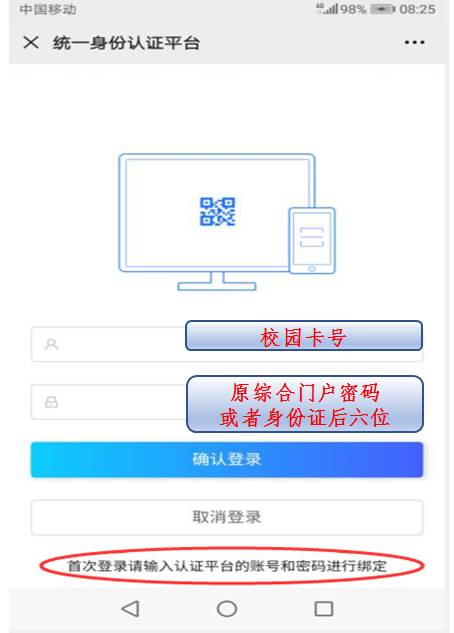The height and width of the screenshot is (633, 454).
Task: Tap the small phone illustration icon
Action: [x=312, y=241]
